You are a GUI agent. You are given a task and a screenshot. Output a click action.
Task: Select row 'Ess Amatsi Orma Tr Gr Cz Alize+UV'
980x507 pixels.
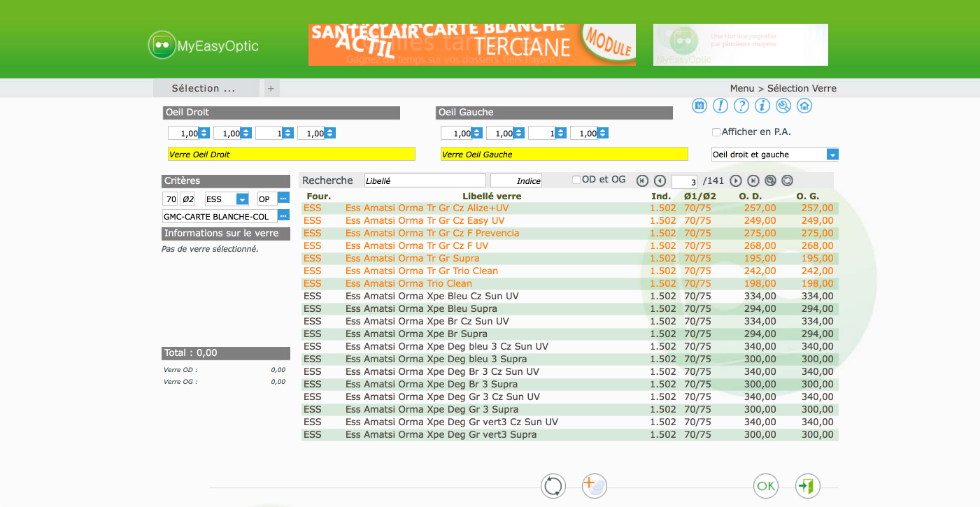[569, 208]
